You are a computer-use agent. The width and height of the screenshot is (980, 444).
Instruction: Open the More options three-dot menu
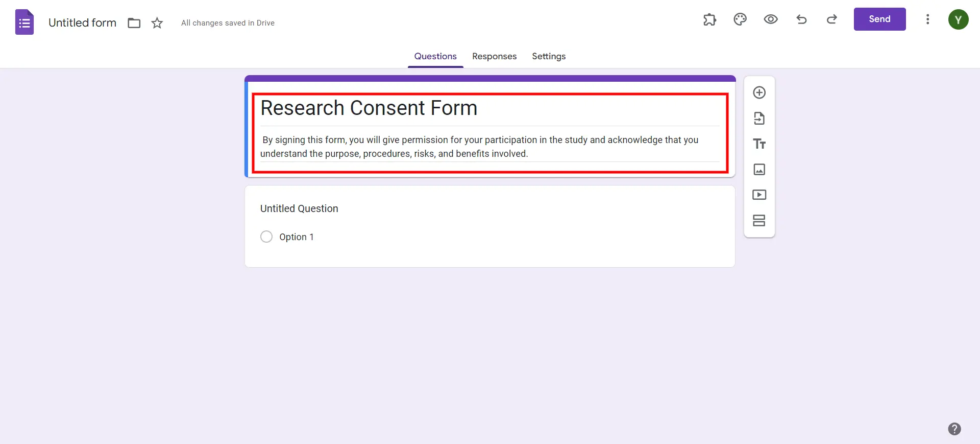[927, 19]
